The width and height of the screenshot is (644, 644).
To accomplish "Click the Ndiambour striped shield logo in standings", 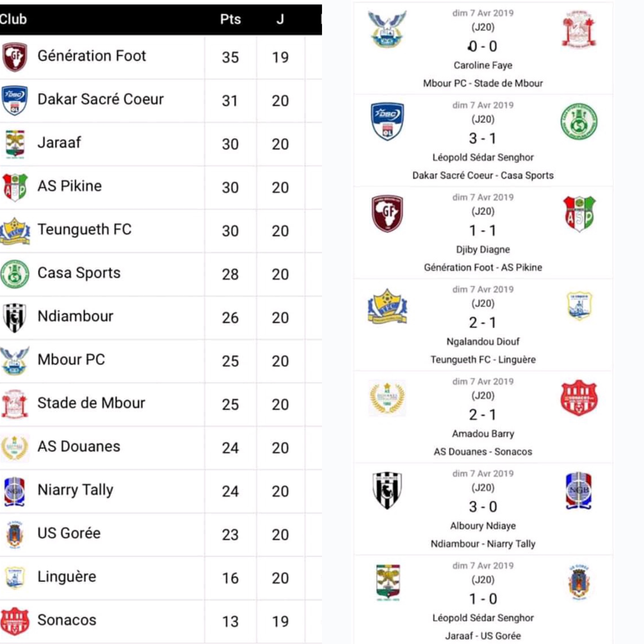I will [14, 318].
